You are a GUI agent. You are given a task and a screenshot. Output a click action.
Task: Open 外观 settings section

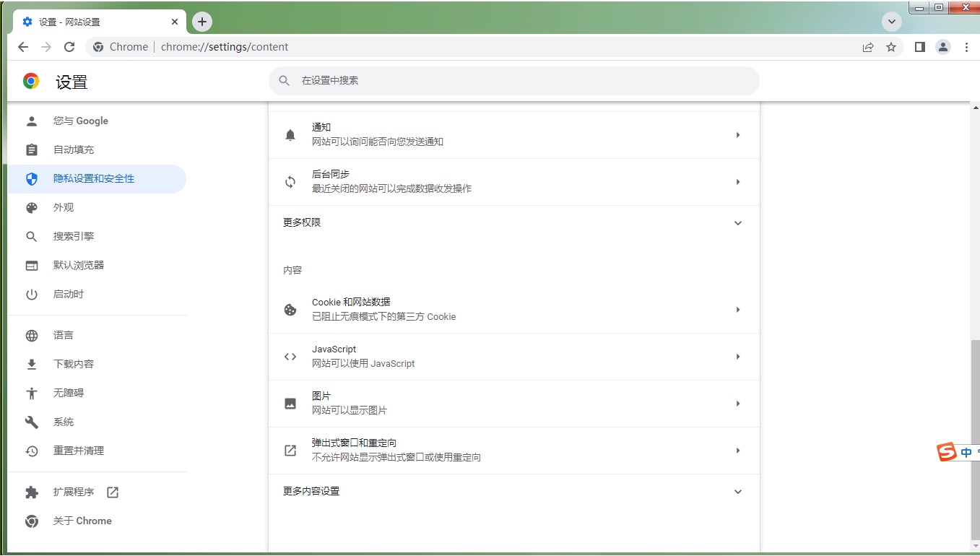pyautogui.click(x=97, y=208)
